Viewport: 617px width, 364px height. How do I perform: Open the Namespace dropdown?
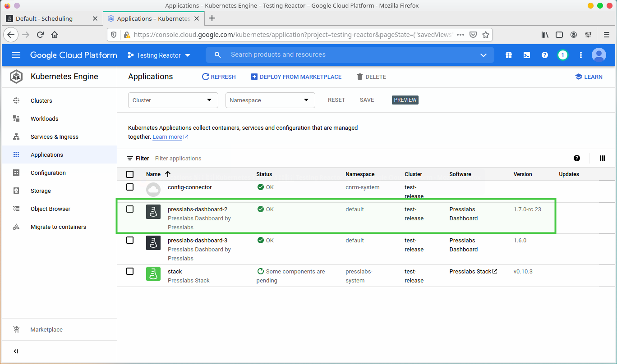pos(270,100)
